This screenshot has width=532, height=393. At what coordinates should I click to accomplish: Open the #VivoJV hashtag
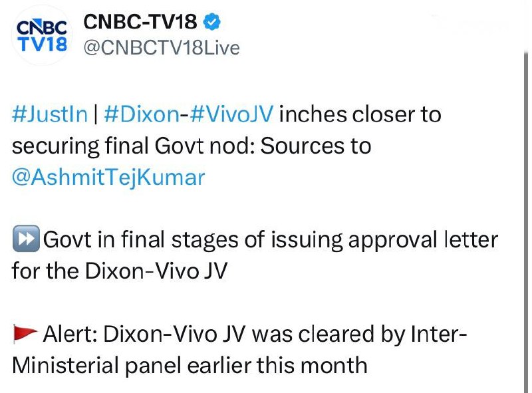[231, 114]
